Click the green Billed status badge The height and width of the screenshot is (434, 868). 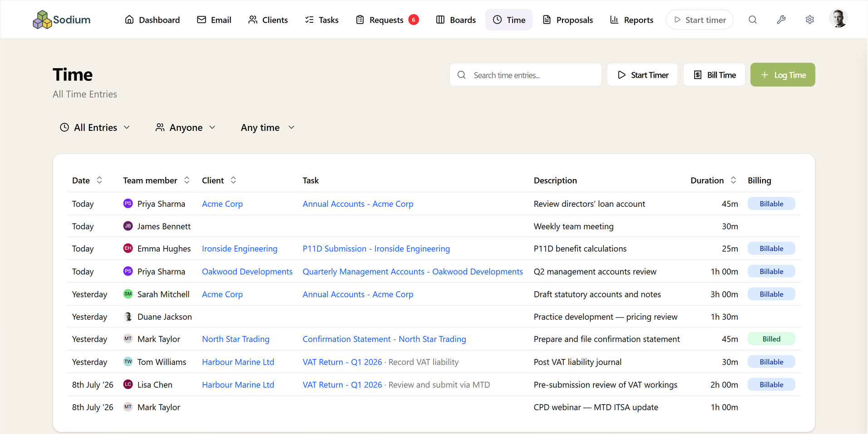(771, 339)
